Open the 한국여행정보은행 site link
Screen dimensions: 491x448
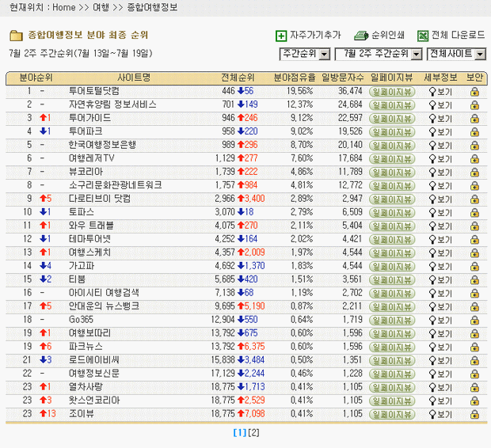101,143
